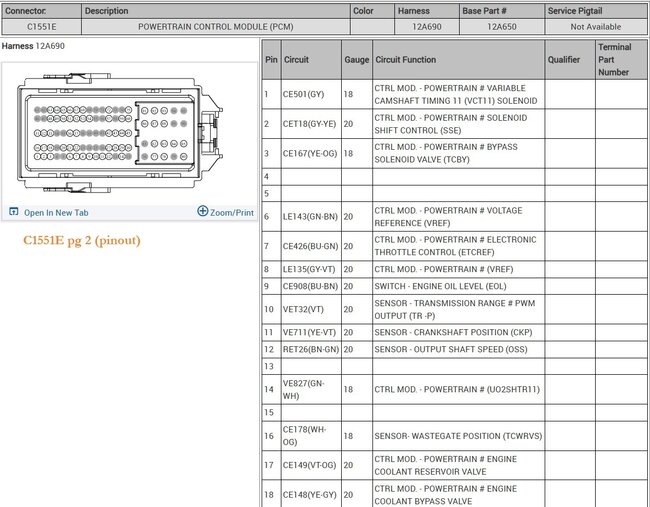Click the Base Part # header cell
650x507 pixels.
point(502,11)
